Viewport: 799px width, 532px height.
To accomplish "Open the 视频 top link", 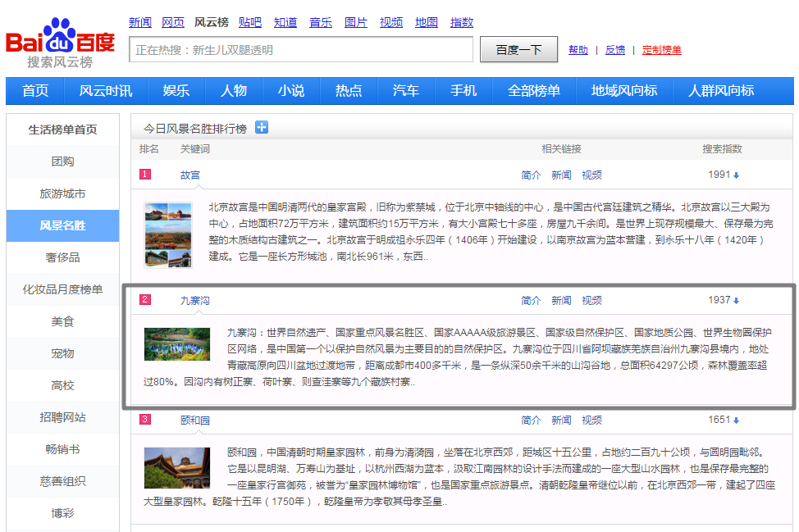I will [391, 22].
